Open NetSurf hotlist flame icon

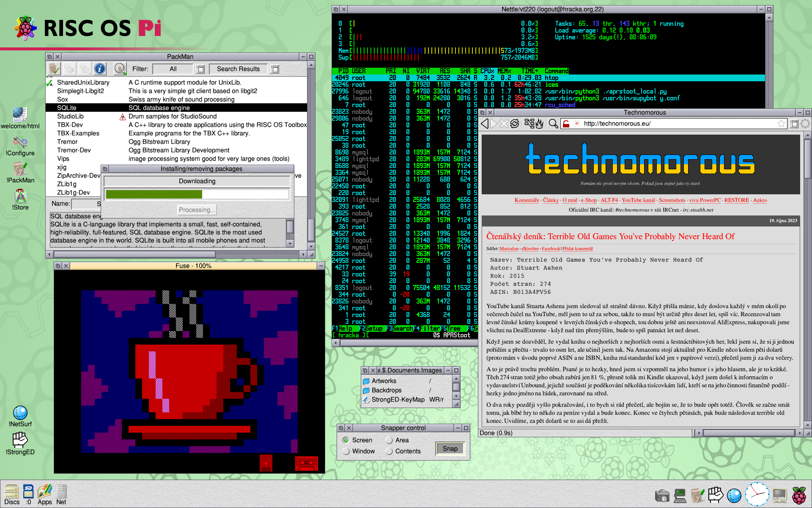(539, 124)
